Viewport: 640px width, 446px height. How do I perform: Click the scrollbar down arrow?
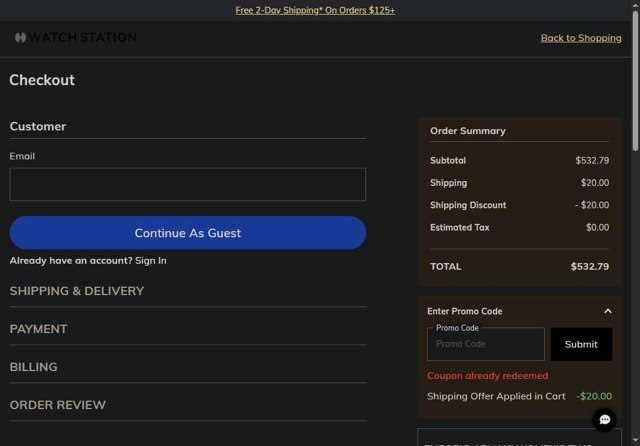pos(636,440)
